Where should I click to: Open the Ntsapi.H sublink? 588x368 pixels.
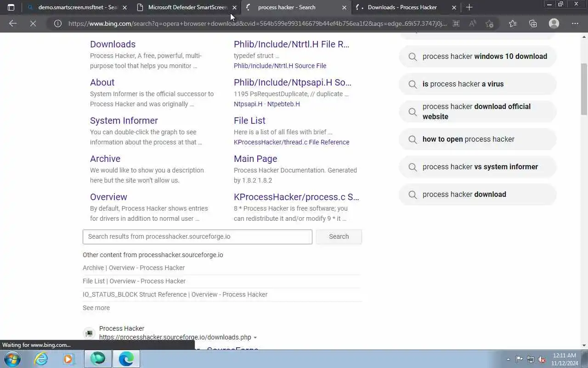coord(248,104)
